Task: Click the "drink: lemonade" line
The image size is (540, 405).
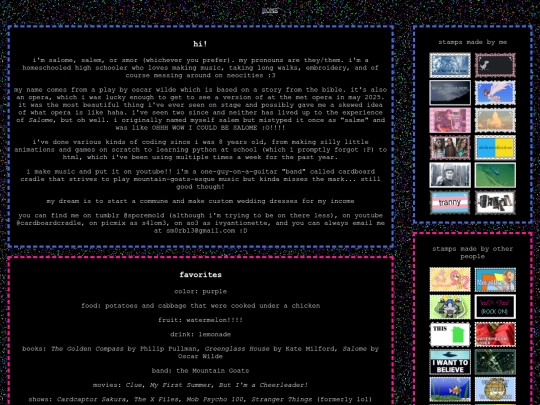Action: pos(200,334)
